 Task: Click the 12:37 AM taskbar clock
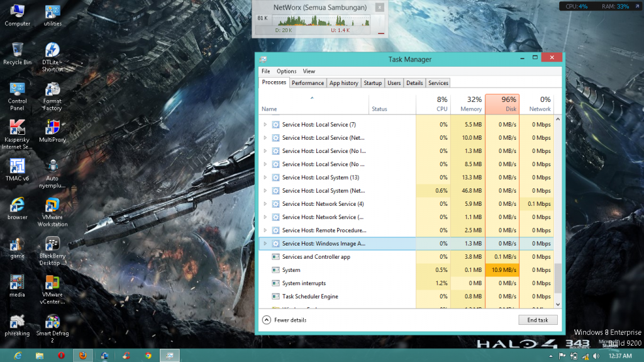pyautogui.click(x=620, y=356)
